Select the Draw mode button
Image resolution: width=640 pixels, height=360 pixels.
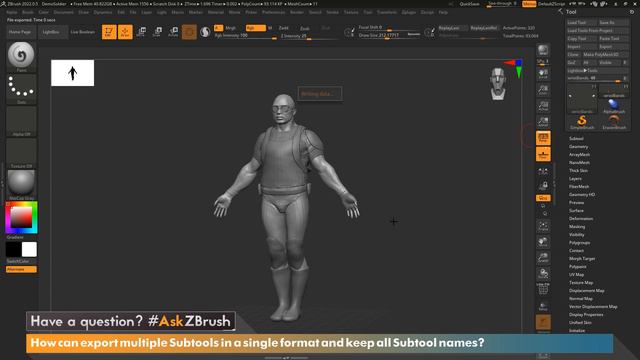click(x=125, y=32)
